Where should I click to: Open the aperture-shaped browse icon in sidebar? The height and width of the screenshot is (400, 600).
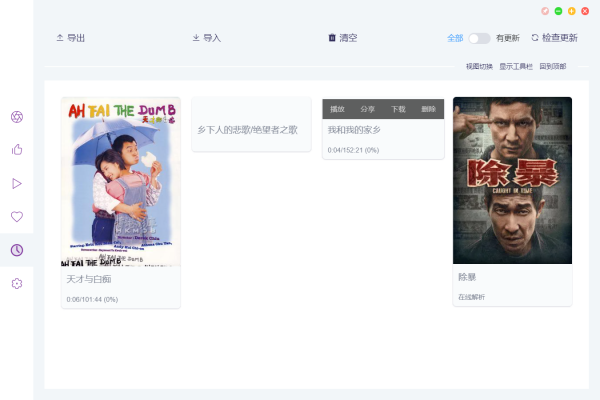17,117
